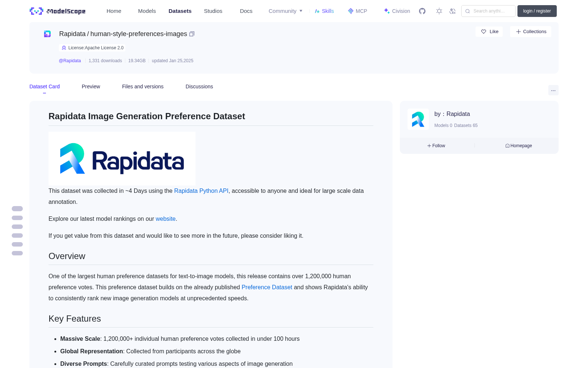Screen dimensions: 588x368
Task: Click the Rapidata owner link in title
Action: pyautogui.click(x=72, y=34)
